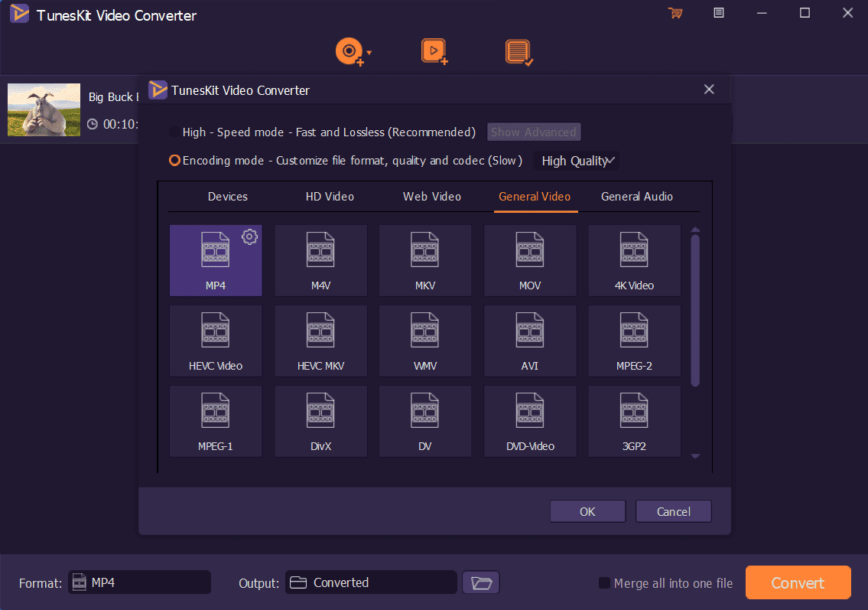Select the HEVC Video format tile
The width and height of the screenshot is (868, 610).
click(216, 341)
